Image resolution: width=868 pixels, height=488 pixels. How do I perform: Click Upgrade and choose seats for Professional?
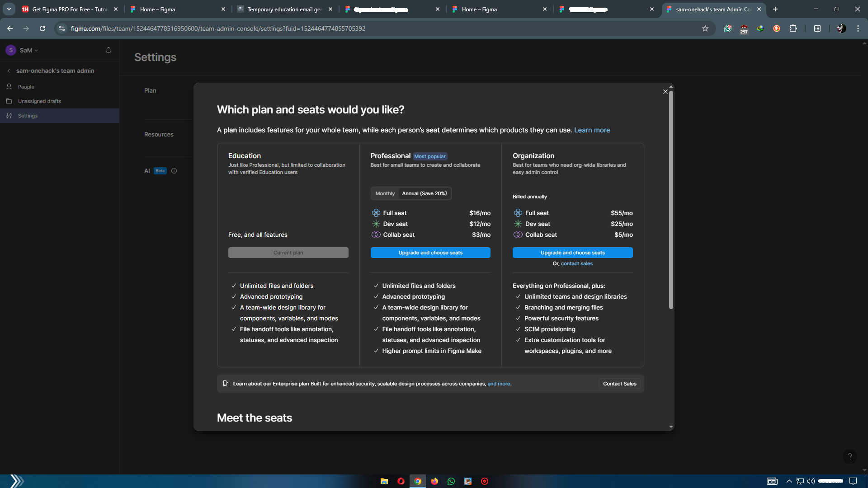tap(430, 253)
